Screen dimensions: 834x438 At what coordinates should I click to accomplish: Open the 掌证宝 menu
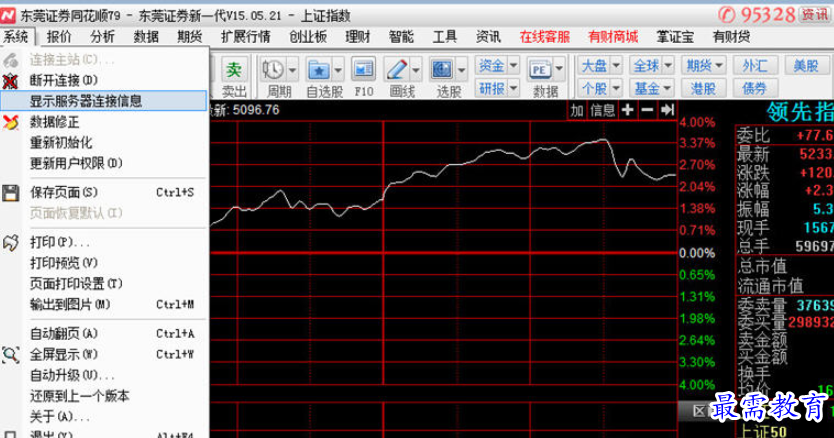click(675, 37)
